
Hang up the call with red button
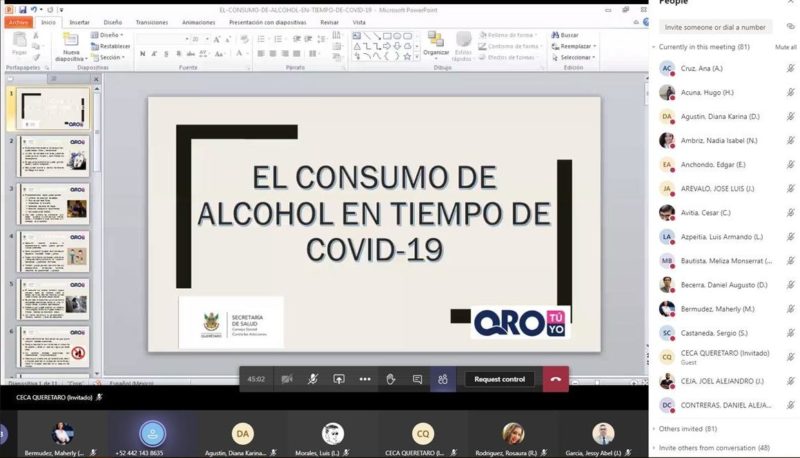point(555,380)
